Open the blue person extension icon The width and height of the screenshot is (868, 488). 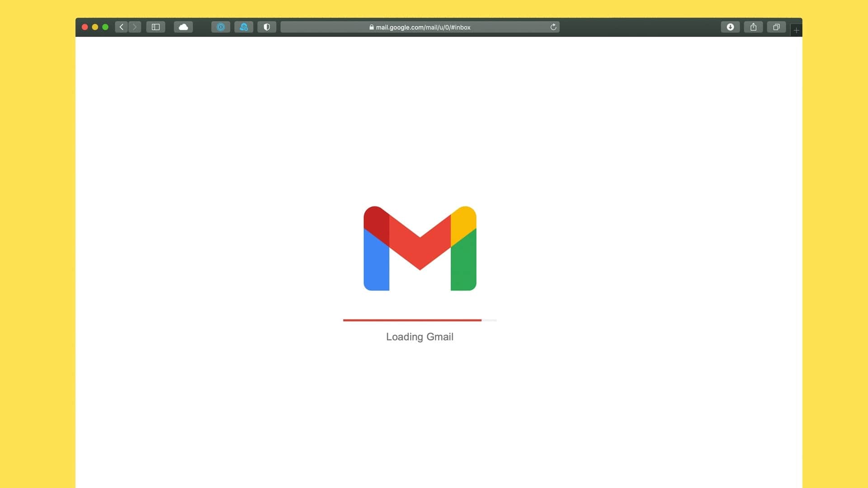tap(244, 27)
